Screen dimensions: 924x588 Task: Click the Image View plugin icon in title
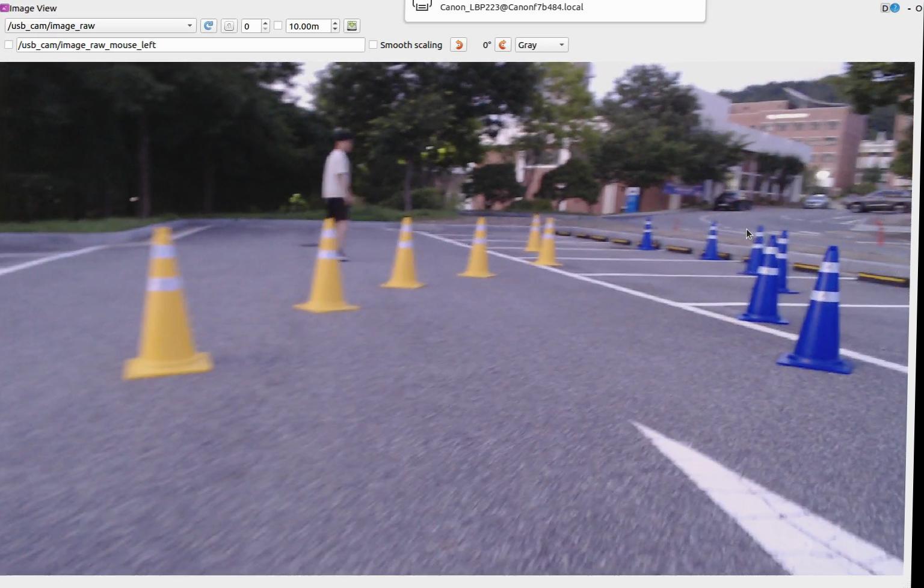(4, 8)
